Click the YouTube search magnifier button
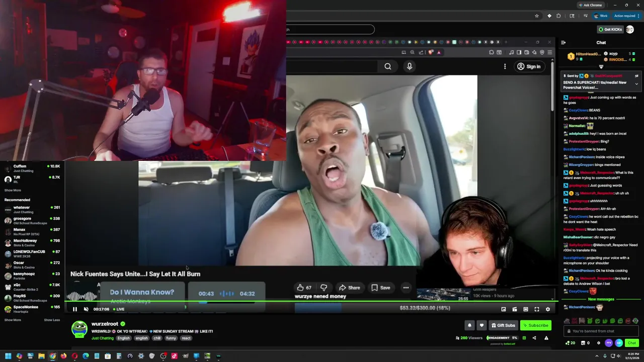The height and width of the screenshot is (362, 644). click(x=388, y=66)
